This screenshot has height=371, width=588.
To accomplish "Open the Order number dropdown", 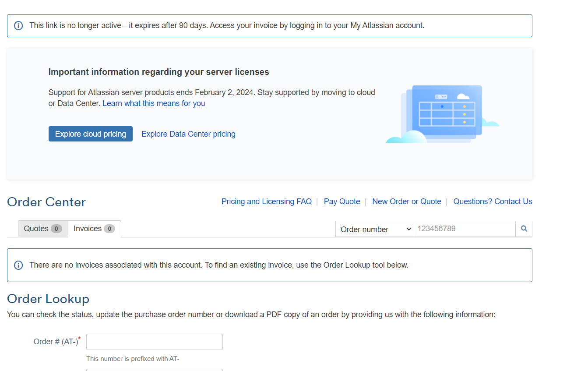I will pyautogui.click(x=374, y=229).
